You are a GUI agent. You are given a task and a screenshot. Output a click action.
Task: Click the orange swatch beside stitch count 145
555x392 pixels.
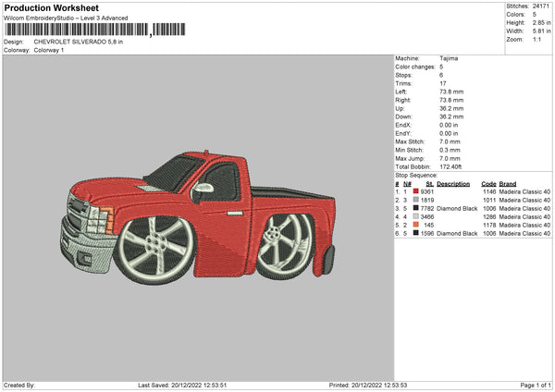[416, 225]
